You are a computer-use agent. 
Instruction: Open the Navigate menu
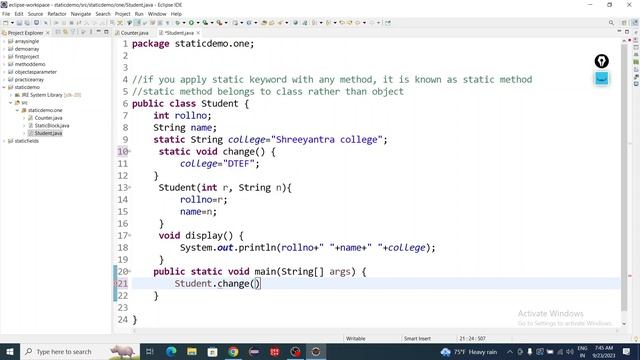pyautogui.click(x=81, y=14)
